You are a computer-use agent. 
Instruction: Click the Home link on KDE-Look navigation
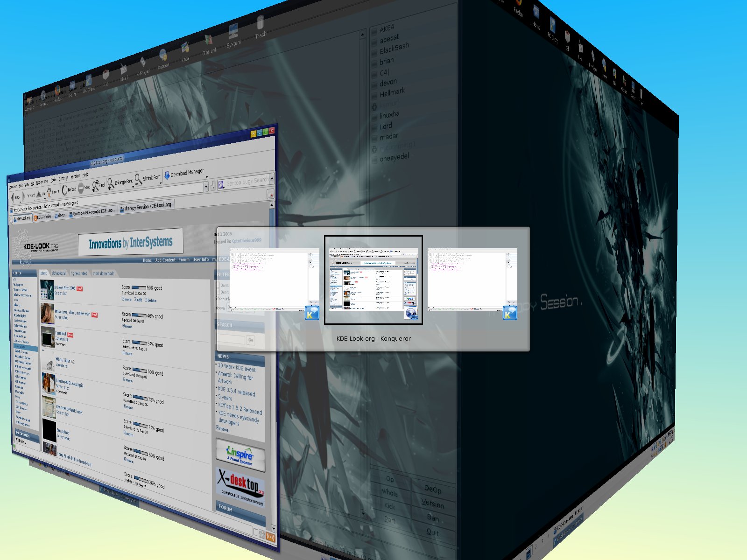pos(147,260)
